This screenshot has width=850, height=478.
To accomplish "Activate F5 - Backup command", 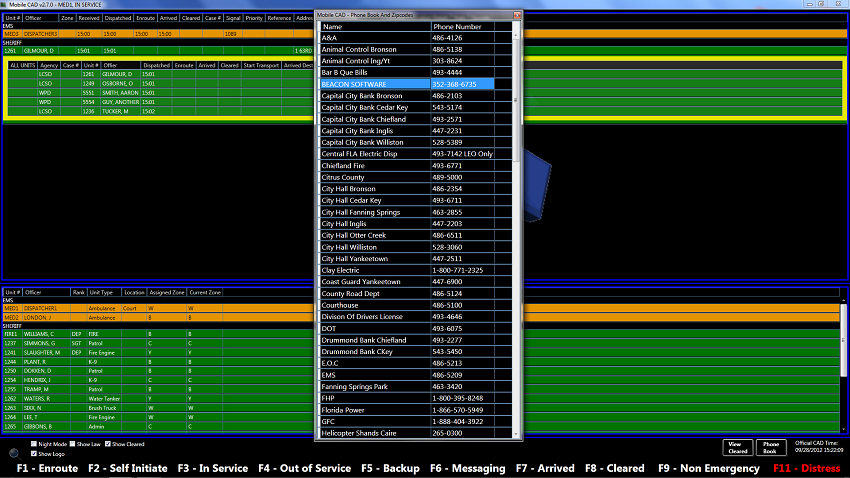I will click(x=388, y=468).
